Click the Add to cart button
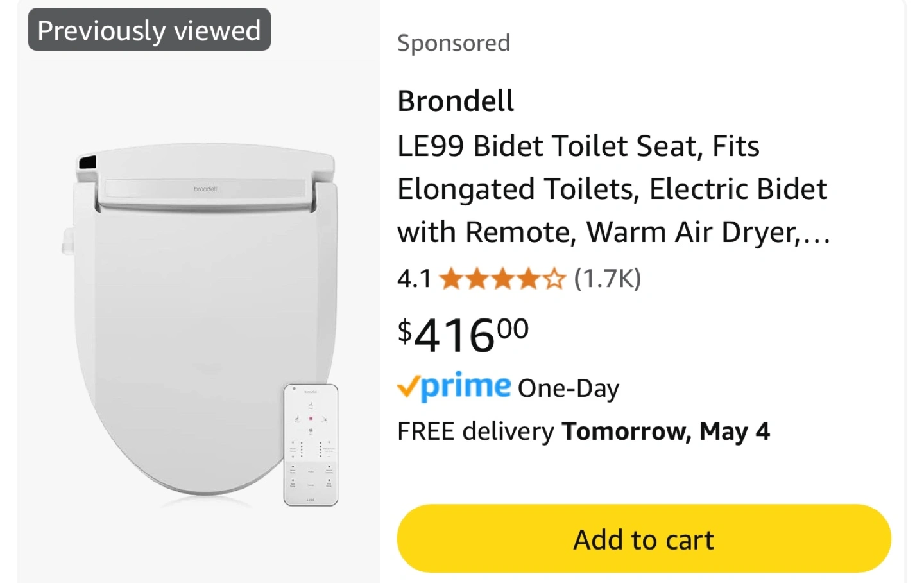The image size is (924, 583). click(x=644, y=539)
